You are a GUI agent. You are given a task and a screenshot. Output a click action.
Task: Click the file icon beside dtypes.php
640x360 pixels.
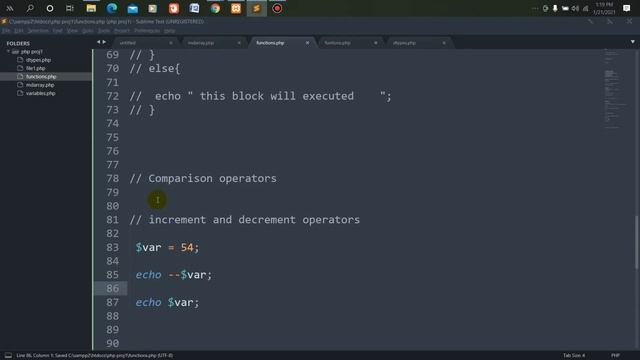point(20,60)
